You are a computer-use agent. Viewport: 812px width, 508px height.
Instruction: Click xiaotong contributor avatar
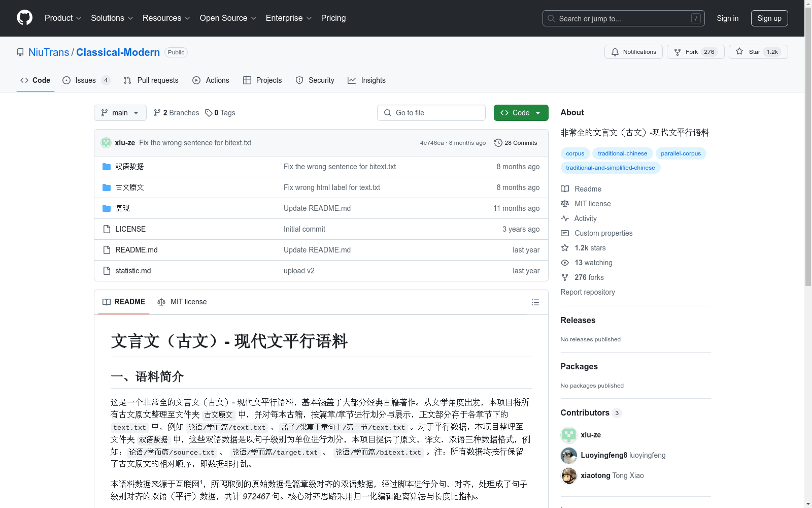[x=569, y=475]
